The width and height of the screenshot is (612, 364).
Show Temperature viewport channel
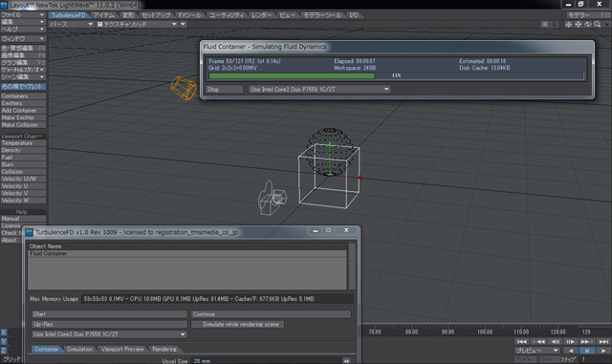tap(23, 143)
